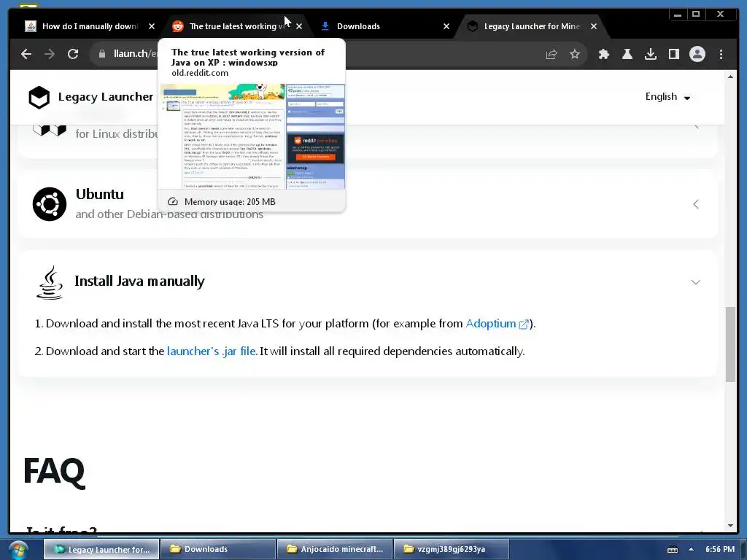747x560 pixels.
Task: Click the Ubuntu logo icon
Action: click(50, 204)
